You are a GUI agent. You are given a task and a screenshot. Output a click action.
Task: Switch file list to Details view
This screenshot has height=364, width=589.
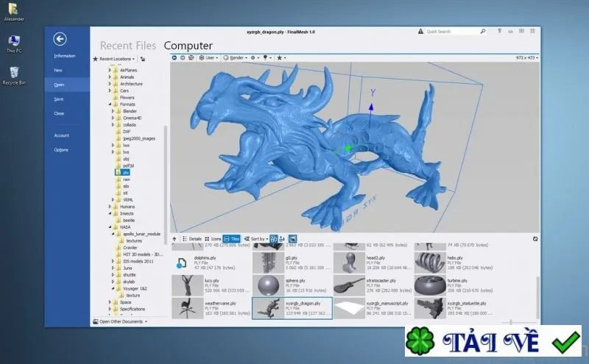coord(192,239)
